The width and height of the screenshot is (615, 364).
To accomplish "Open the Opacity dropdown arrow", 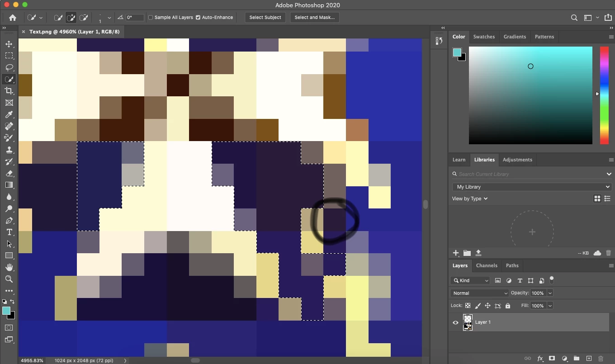I will point(550,293).
